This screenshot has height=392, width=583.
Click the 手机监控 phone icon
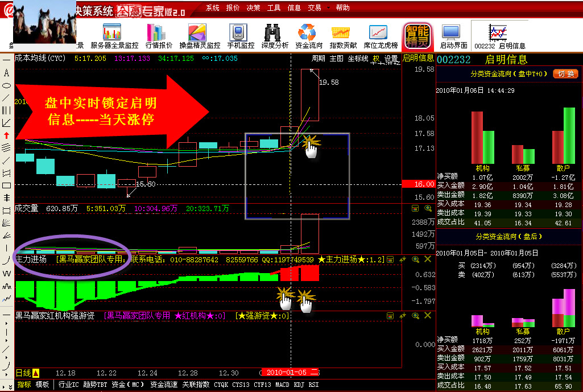240,35
